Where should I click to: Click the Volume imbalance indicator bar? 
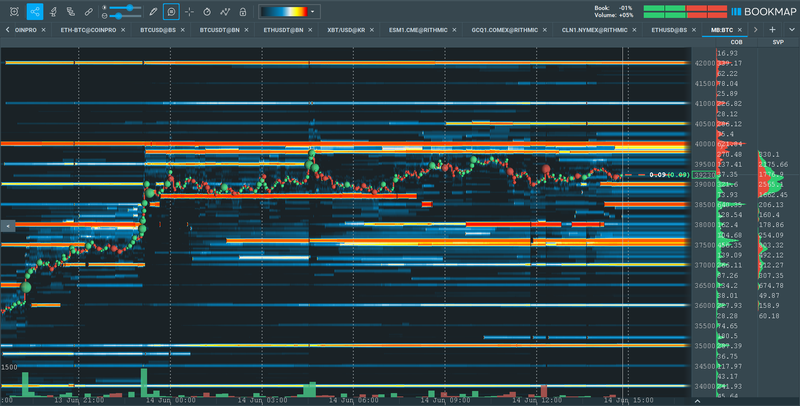pos(685,15)
